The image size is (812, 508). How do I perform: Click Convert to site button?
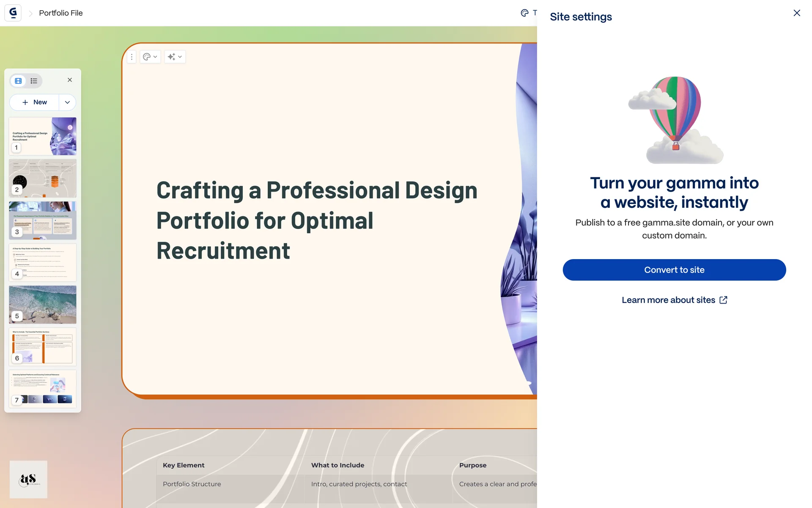coord(674,270)
